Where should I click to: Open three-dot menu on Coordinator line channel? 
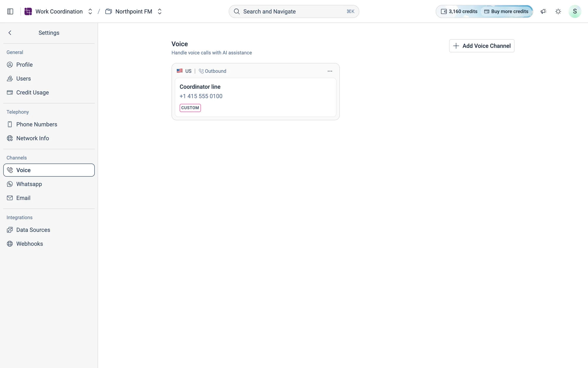(330, 71)
